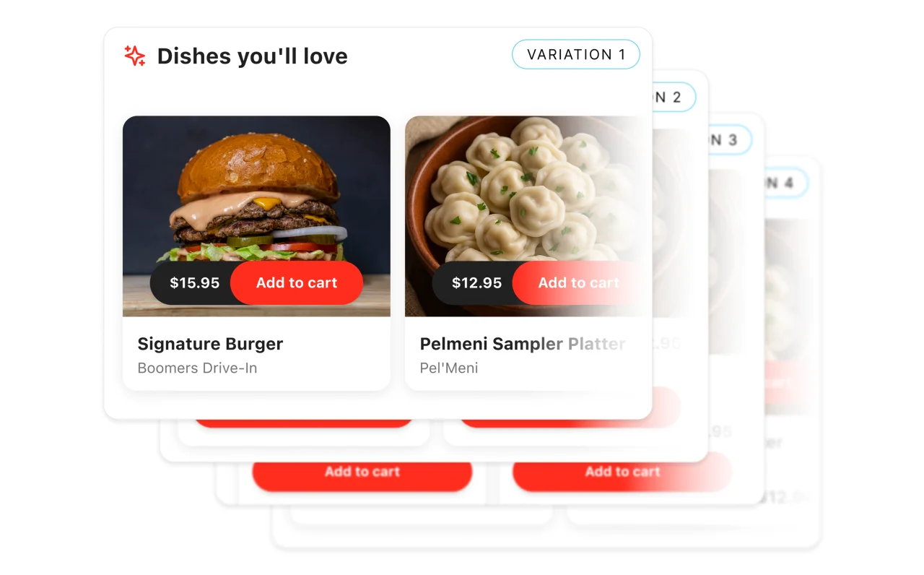
Task: Add Pelmeni Sampler Platter to cart
Action: click(578, 283)
